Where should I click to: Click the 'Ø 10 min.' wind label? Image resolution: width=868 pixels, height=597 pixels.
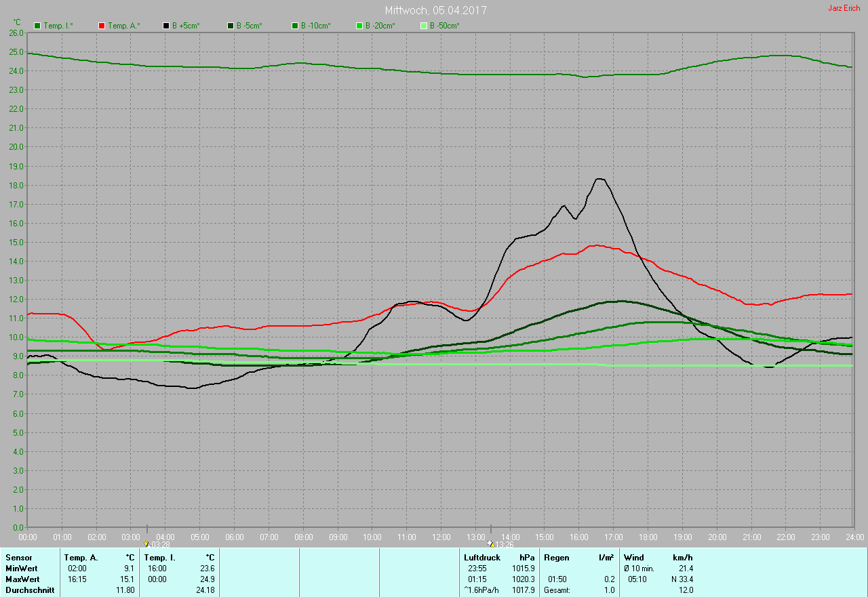pyautogui.click(x=639, y=569)
